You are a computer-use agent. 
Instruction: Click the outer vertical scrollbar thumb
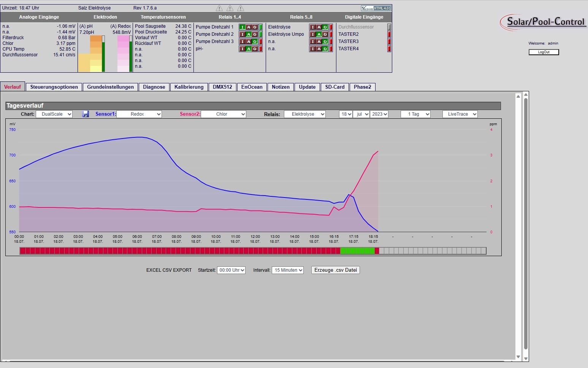point(526,224)
